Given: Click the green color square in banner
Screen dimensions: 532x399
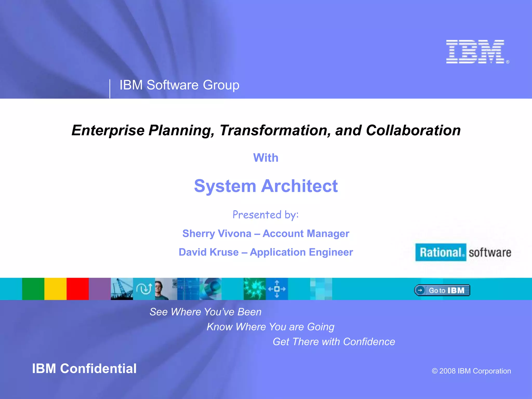Looking at the screenshot, I should point(33,289).
